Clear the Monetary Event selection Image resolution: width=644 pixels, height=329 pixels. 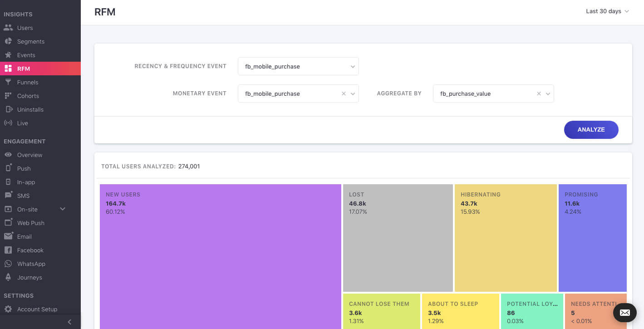click(344, 93)
